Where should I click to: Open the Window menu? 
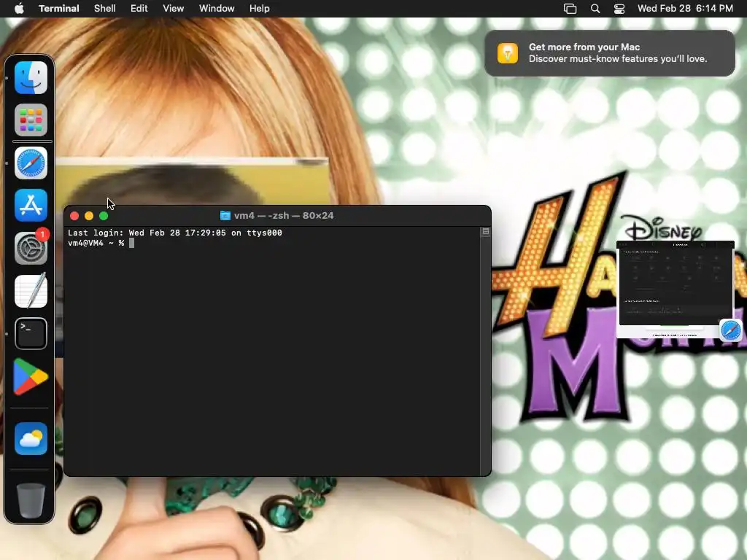click(x=217, y=9)
